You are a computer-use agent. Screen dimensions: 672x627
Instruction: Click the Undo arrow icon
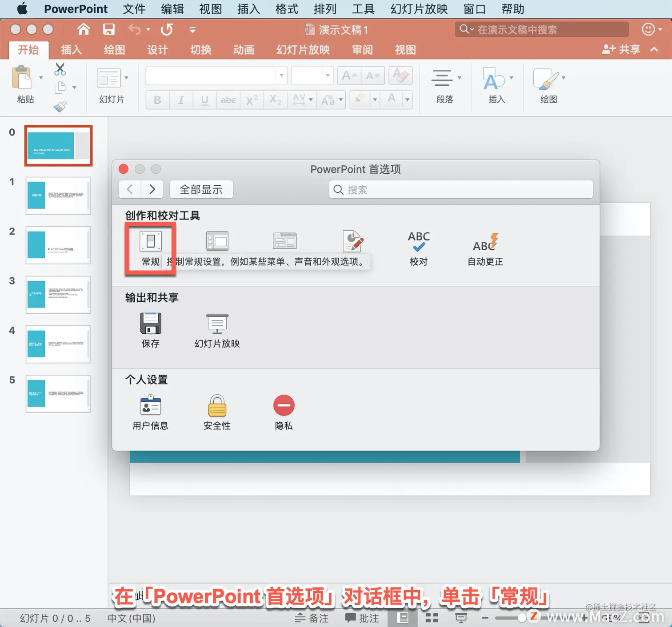click(x=134, y=30)
